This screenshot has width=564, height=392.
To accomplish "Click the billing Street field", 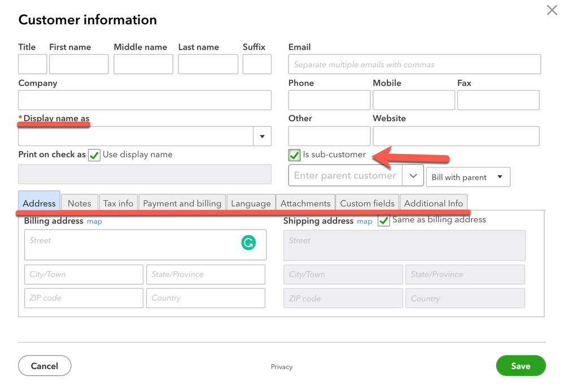I will pos(145,245).
